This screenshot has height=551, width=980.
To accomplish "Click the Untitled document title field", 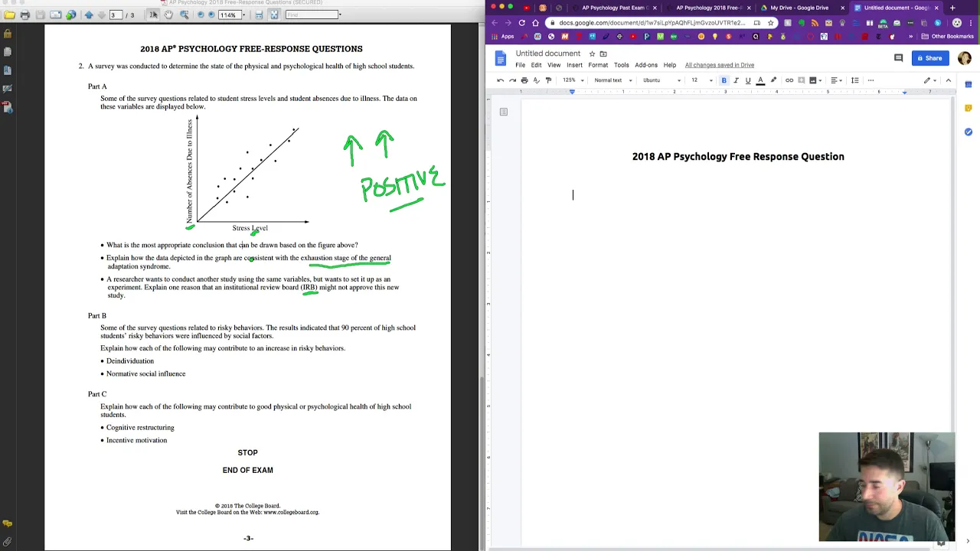I will point(548,54).
